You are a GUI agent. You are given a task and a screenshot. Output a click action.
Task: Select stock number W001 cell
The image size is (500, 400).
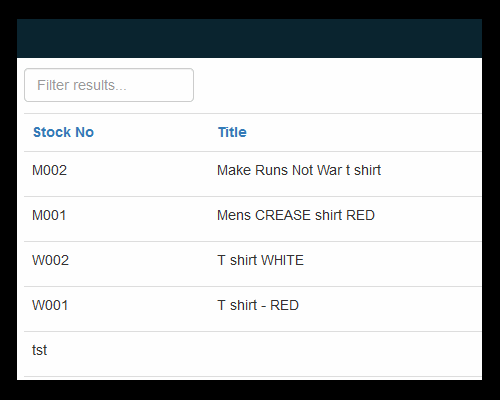[50, 305]
